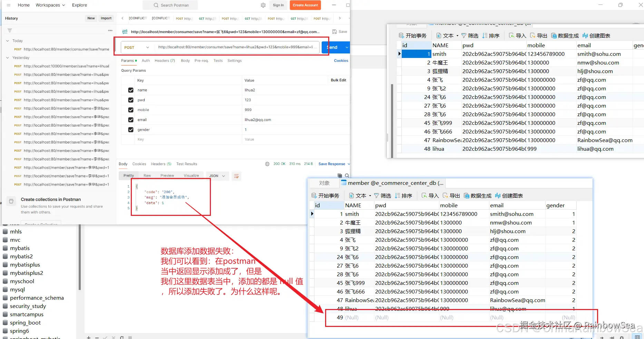
Task: Click the New button
Action: [91, 18]
